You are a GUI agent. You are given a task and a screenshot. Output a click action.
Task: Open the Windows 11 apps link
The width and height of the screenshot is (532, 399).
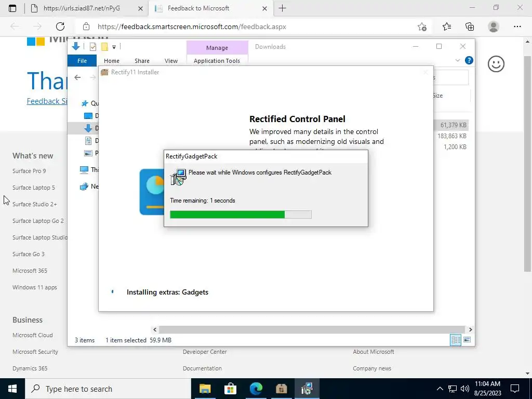click(x=35, y=287)
